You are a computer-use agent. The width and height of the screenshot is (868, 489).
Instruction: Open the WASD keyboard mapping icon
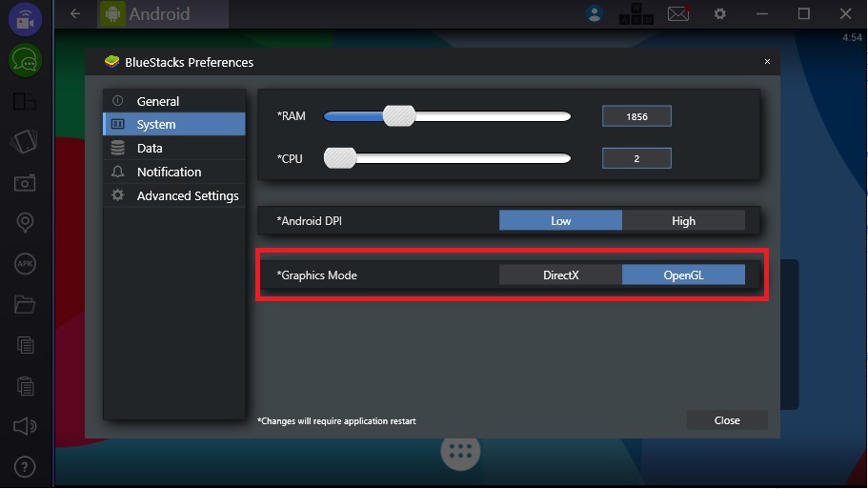point(636,14)
